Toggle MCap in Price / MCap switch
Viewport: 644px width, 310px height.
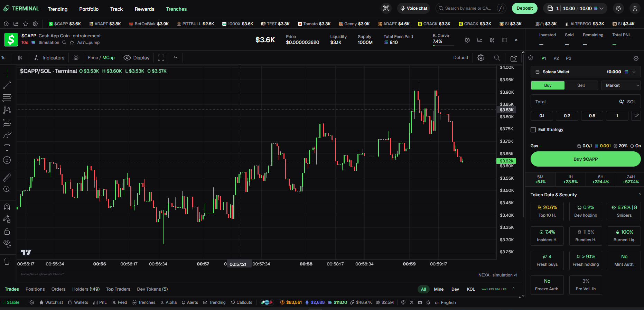[x=109, y=58]
